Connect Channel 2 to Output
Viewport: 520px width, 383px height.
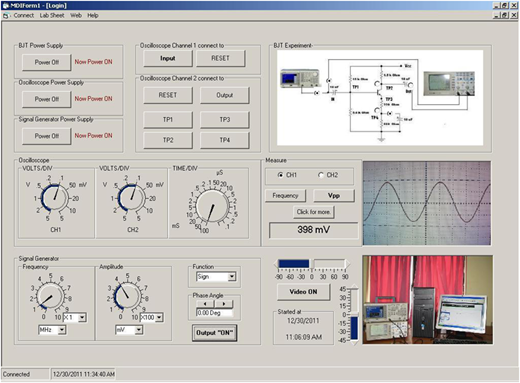click(225, 95)
